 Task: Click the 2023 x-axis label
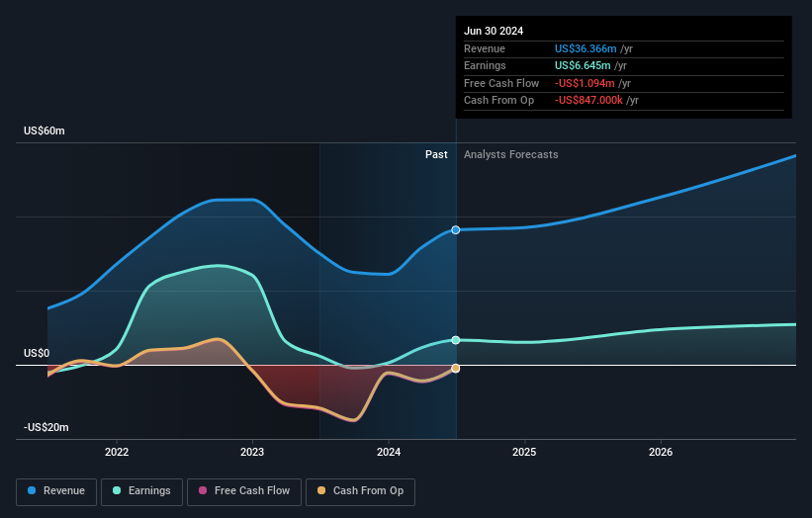tap(252, 452)
